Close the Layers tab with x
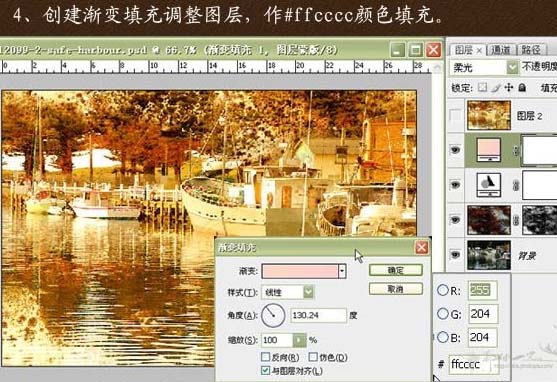The height and width of the screenshot is (382, 557). tap(478, 50)
